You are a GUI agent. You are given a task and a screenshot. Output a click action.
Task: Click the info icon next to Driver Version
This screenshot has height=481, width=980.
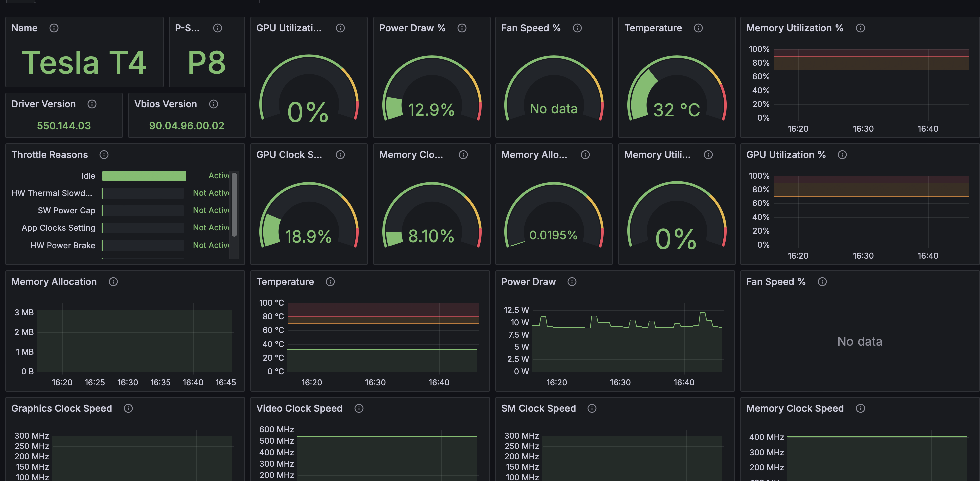92,104
